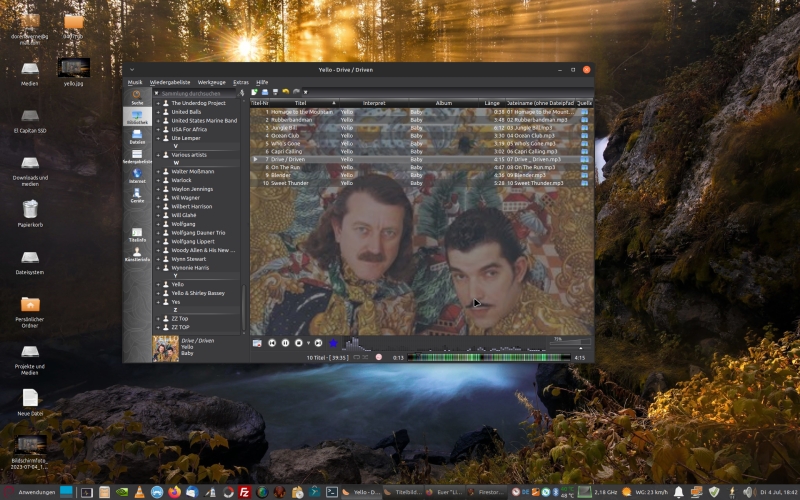Pause the current playback
This screenshot has height=500, width=800.
tap(285, 343)
